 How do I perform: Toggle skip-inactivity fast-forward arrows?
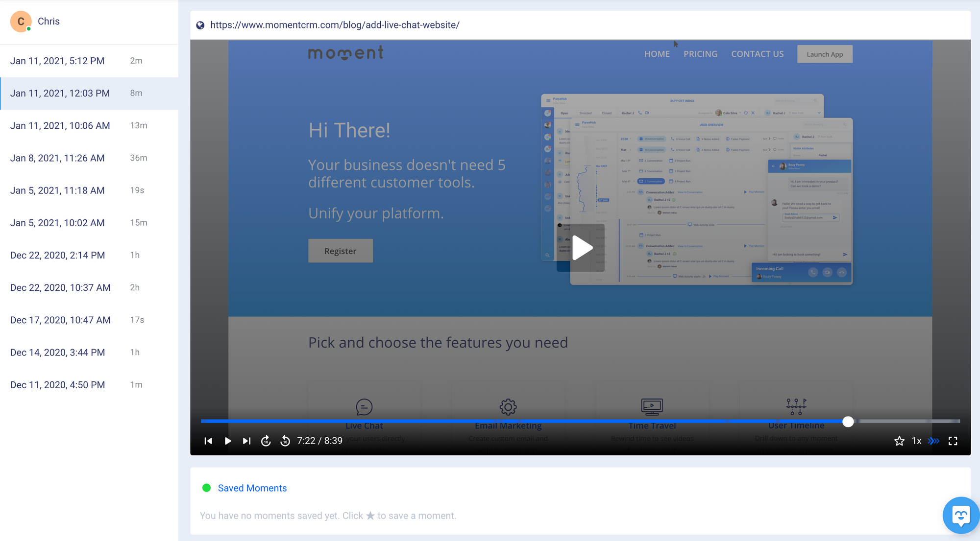click(x=934, y=441)
